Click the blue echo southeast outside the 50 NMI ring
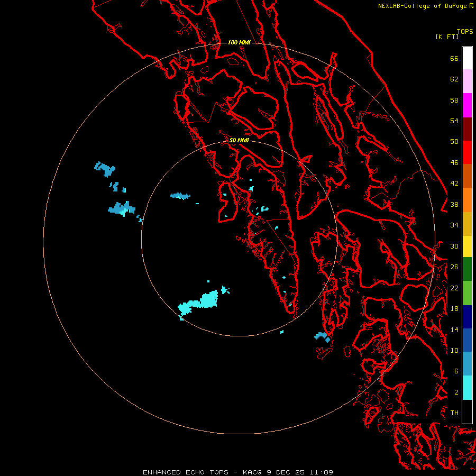Screen dimensions: 476x476 tap(323, 337)
